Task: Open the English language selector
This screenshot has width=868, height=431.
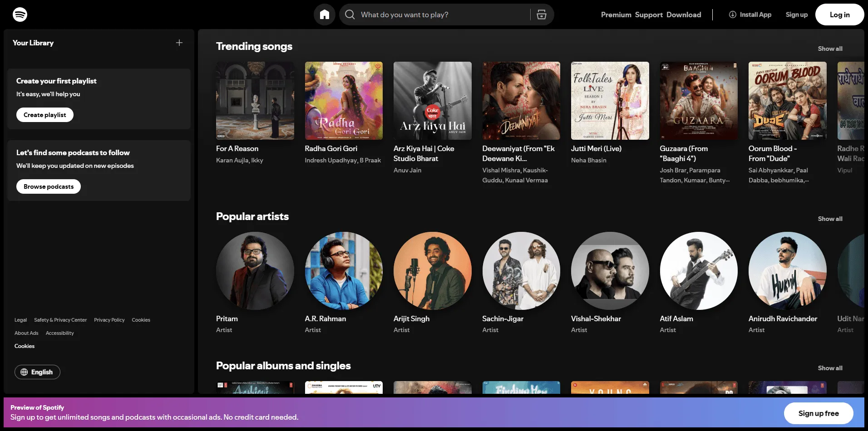Action: pos(37,372)
